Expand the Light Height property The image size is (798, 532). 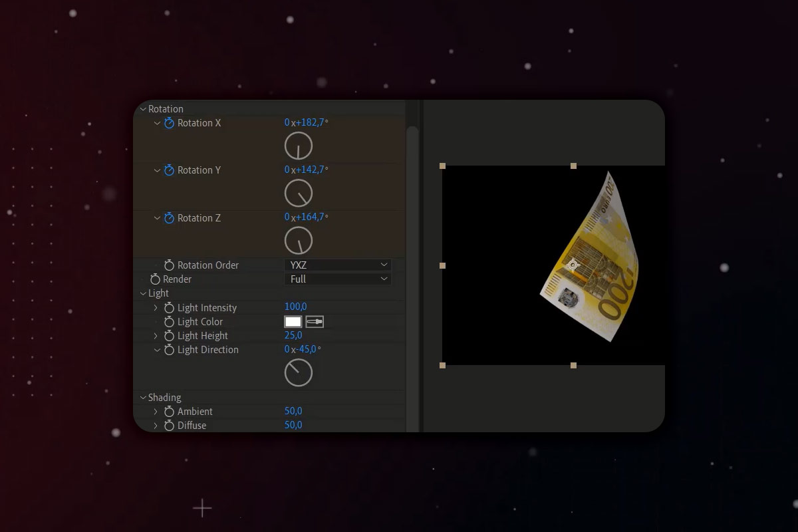[x=156, y=336]
